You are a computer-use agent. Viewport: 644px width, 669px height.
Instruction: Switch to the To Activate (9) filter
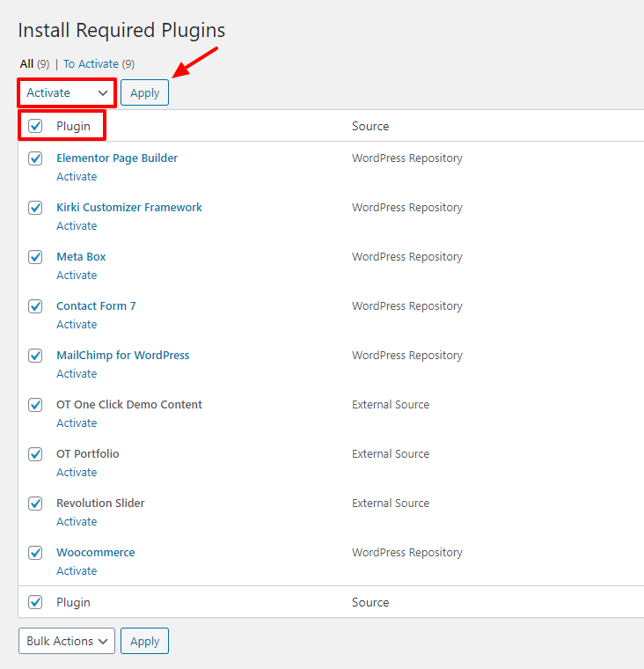tap(99, 64)
